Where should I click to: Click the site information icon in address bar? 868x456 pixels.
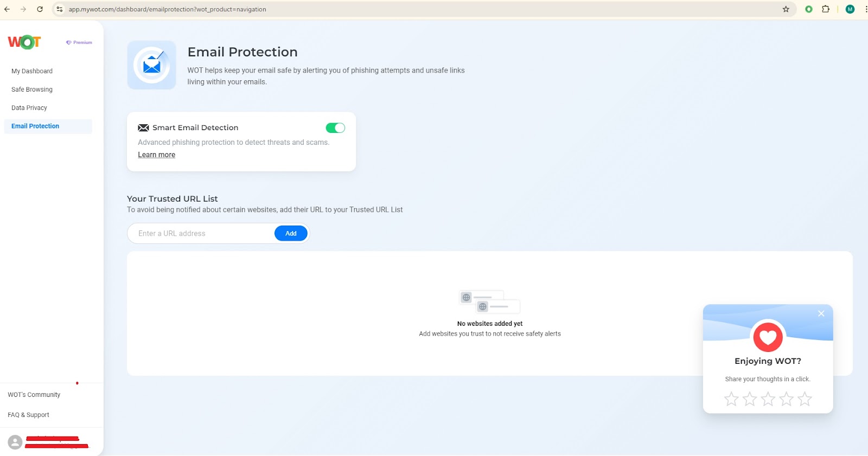60,9
